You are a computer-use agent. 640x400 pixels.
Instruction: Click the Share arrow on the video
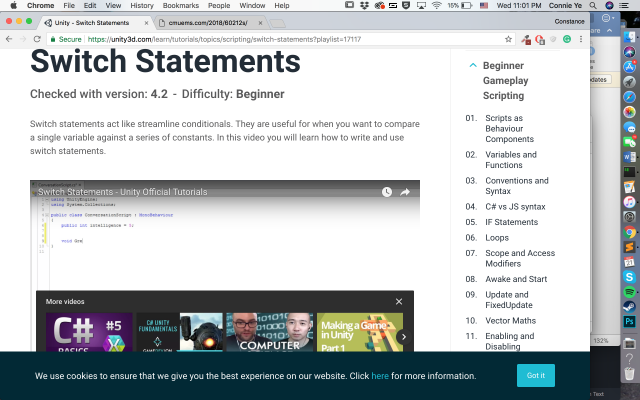coord(405,192)
